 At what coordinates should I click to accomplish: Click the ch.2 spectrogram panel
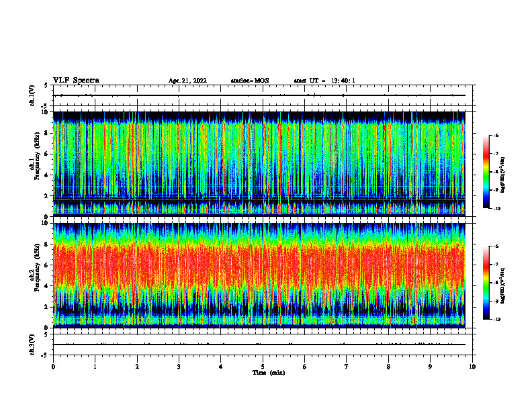pos(259,275)
